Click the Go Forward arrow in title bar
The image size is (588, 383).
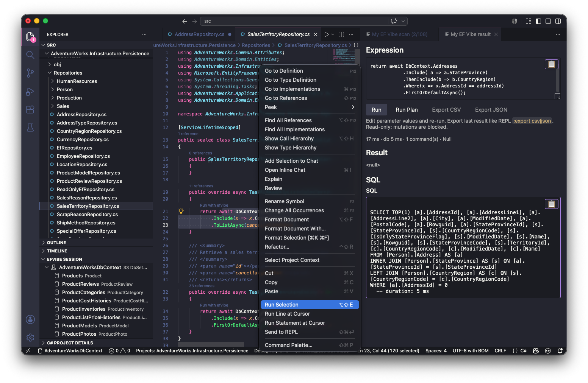pos(194,21)
